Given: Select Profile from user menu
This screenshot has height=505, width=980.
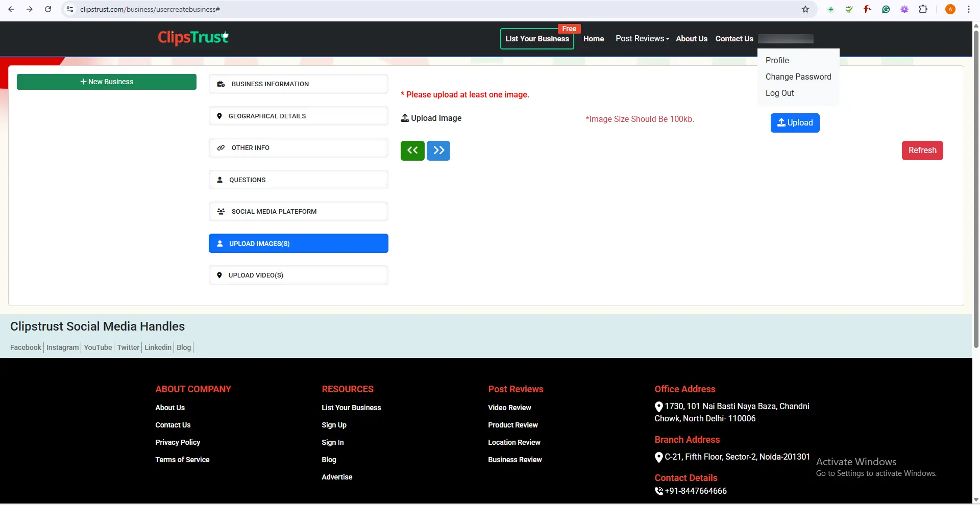Looking at the screenshot, I should 777,60.
